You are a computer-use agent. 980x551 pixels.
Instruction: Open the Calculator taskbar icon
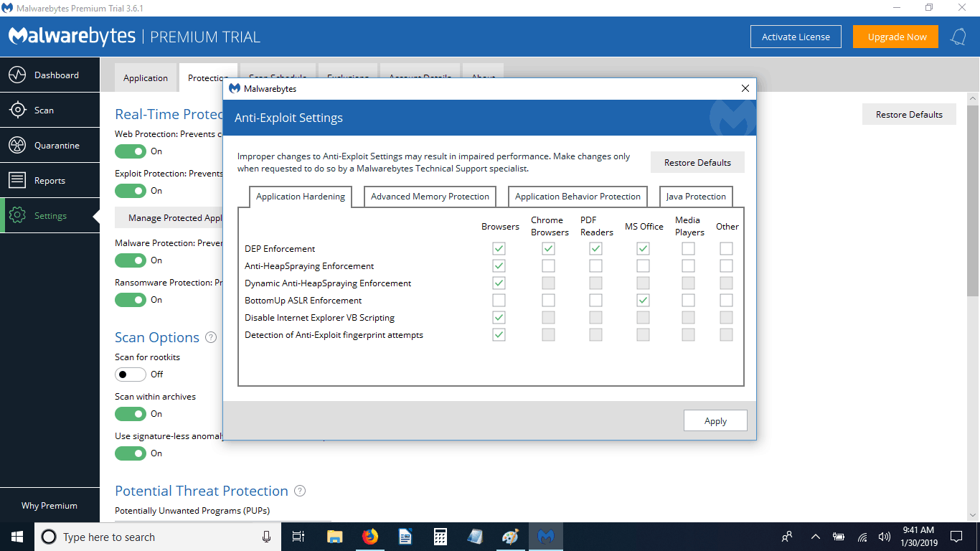point(440,537)
